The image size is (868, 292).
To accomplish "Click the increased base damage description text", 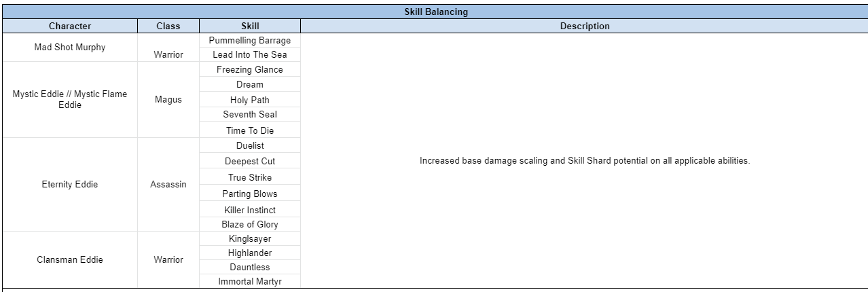I will [x=584, y=161].
